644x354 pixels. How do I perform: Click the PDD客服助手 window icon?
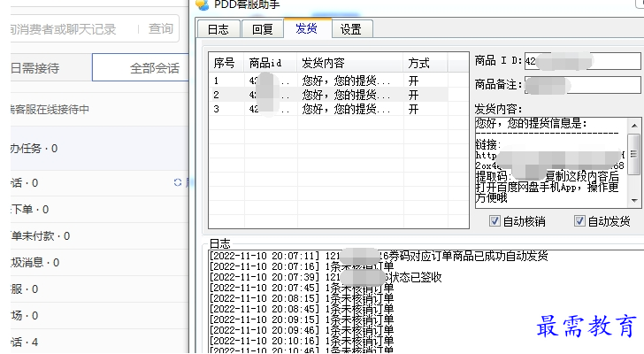tap(202, 4)
